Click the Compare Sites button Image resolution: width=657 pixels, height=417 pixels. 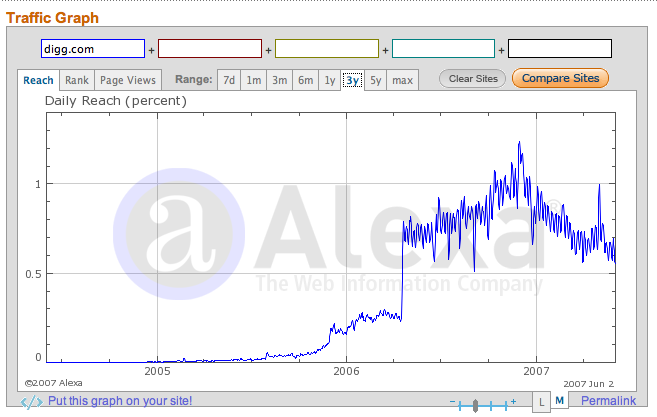[560, 78]
